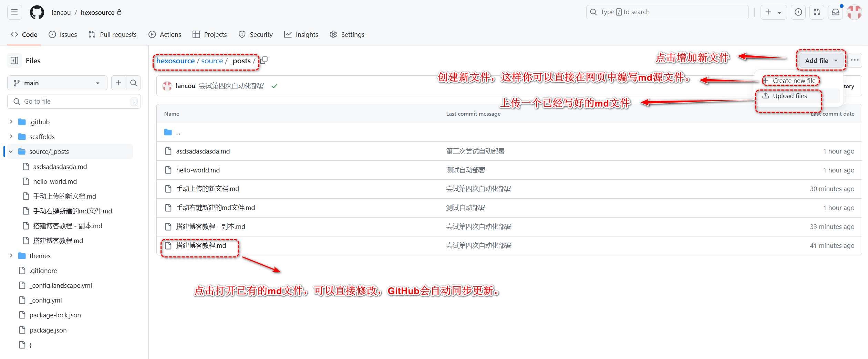Image resolution: width=868 pixels, height=359 pixels.
Task: Open notifications inbox
Action: click(835, 12)
